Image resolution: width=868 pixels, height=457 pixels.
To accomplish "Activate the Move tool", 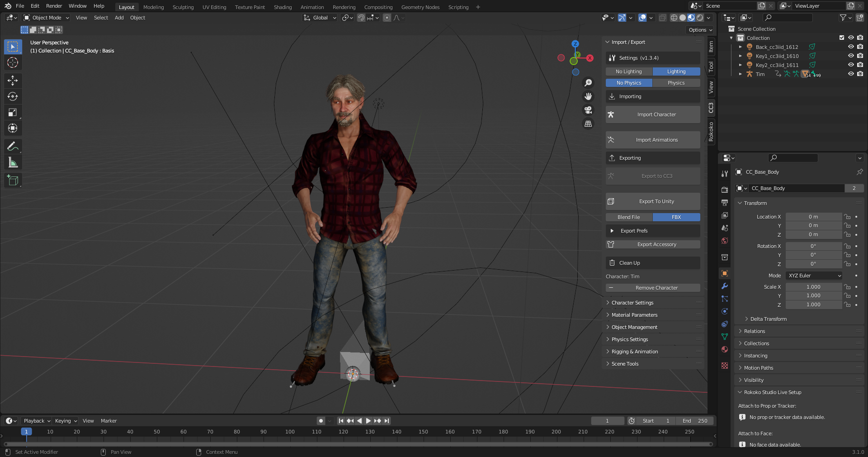I will pos(13,81).
